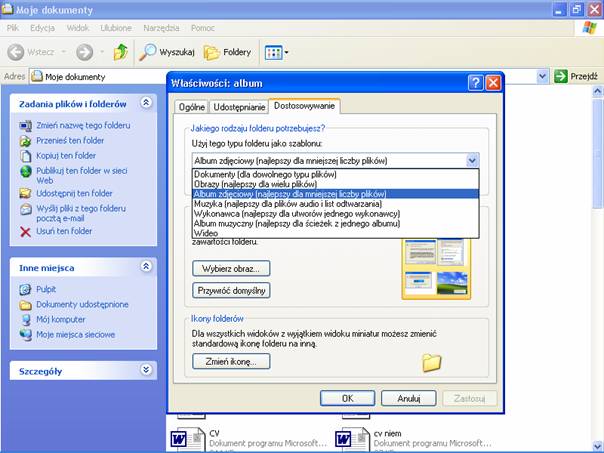This screenshot has width=604, height=453.
Task: Click the Przejdź go arrow button
Action: click(x=575, y=76)
